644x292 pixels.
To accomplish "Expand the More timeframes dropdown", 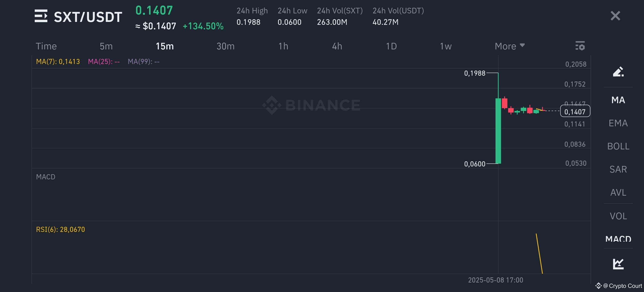I will [509, 46].
